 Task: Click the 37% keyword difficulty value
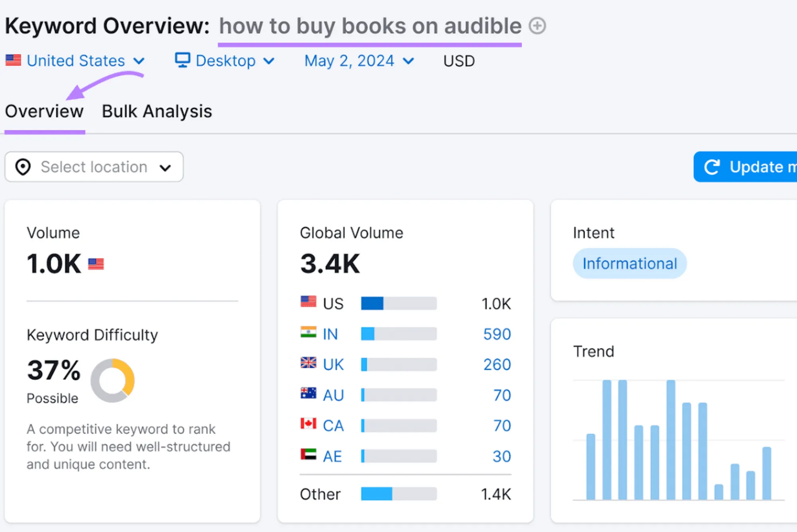tap(54, 370)
